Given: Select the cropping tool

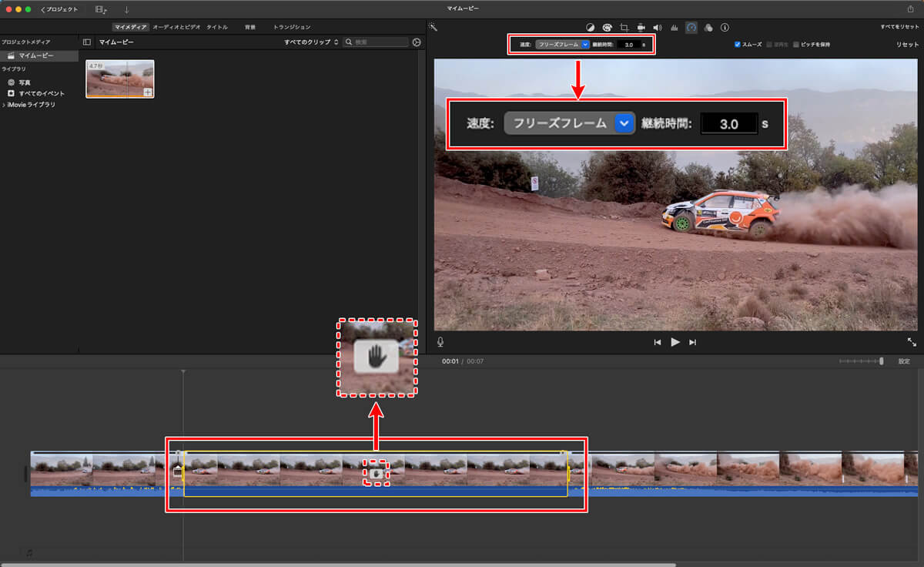Looking at the screenshot, I should (624, 27).
